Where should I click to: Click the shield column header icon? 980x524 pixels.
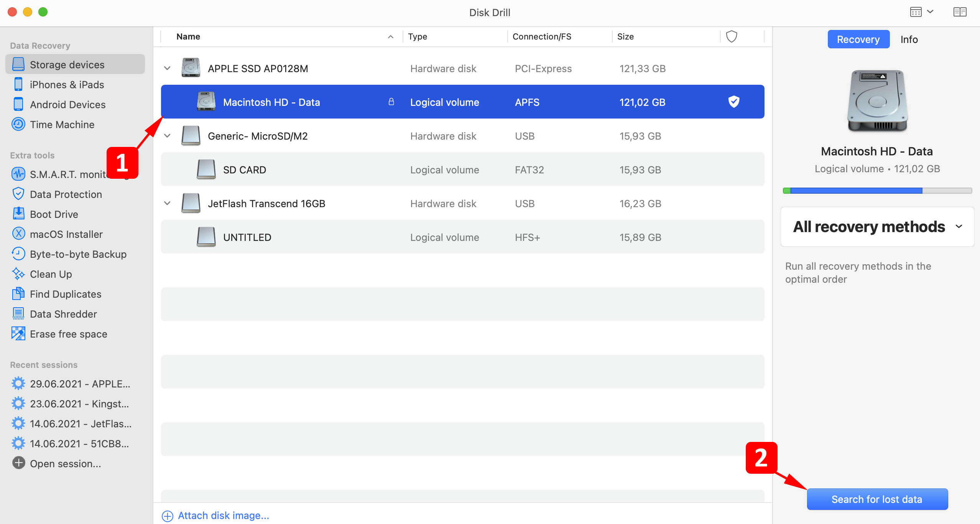tap(732, 36)
